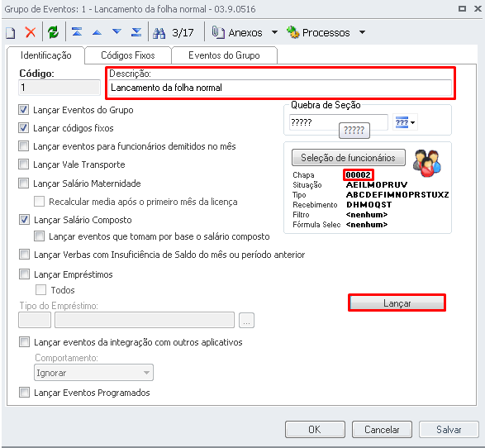The image size is (485, 448).
Task: Switch to the Eventos do Grupo tab
Action: (224, 55)
